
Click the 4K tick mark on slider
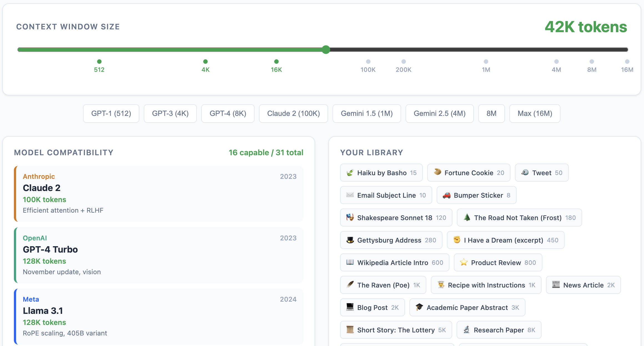coord(205,62)
